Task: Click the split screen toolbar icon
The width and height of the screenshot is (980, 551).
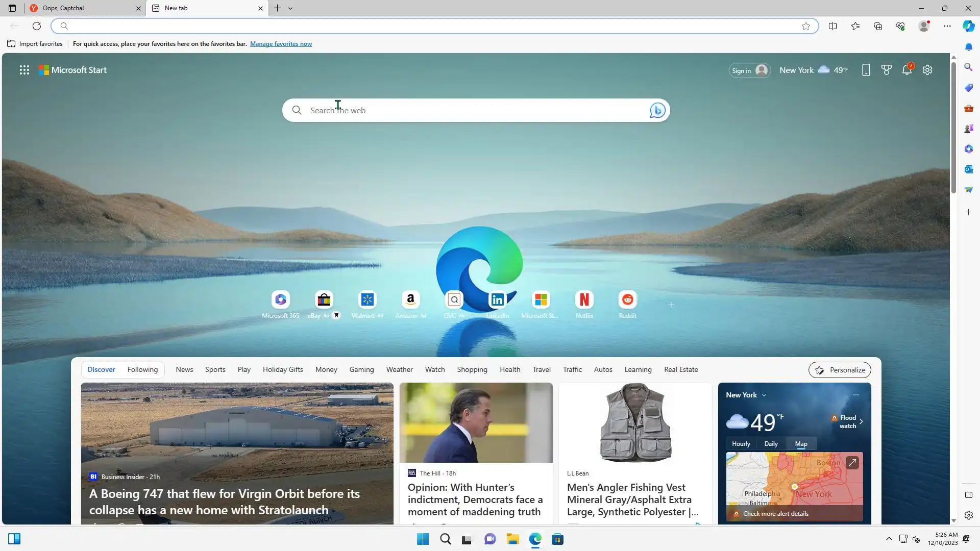Action: (832, 26)
